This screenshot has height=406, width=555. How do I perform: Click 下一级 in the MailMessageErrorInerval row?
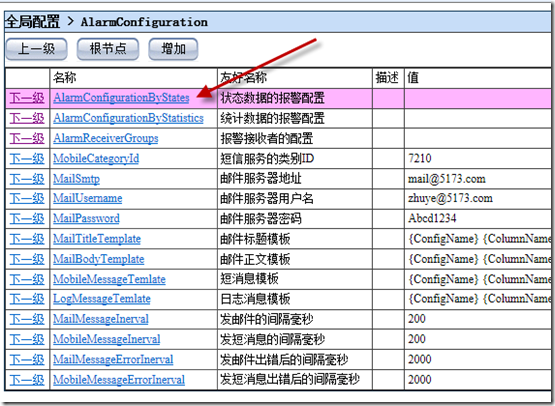[x=27, y=359]
